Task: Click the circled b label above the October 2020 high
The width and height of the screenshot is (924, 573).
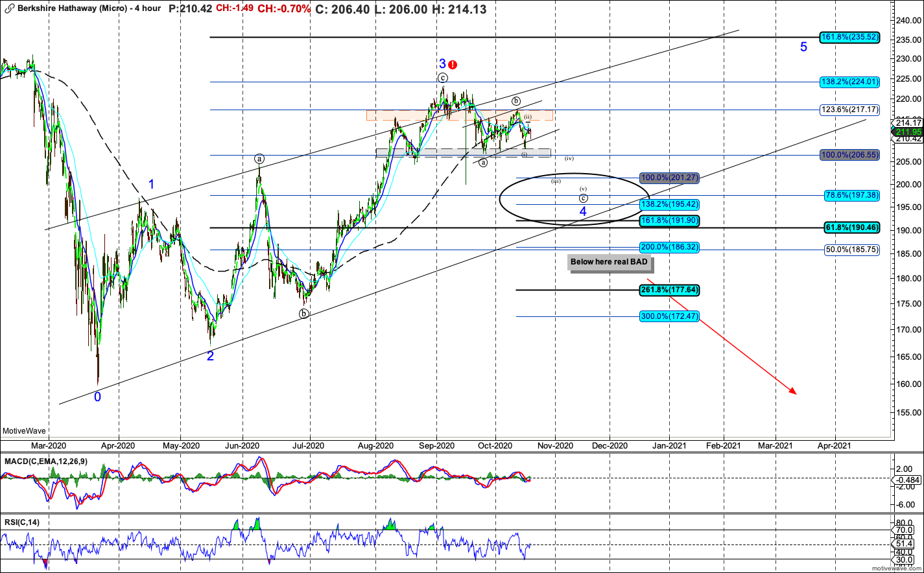Action: (x=517, y=100)
